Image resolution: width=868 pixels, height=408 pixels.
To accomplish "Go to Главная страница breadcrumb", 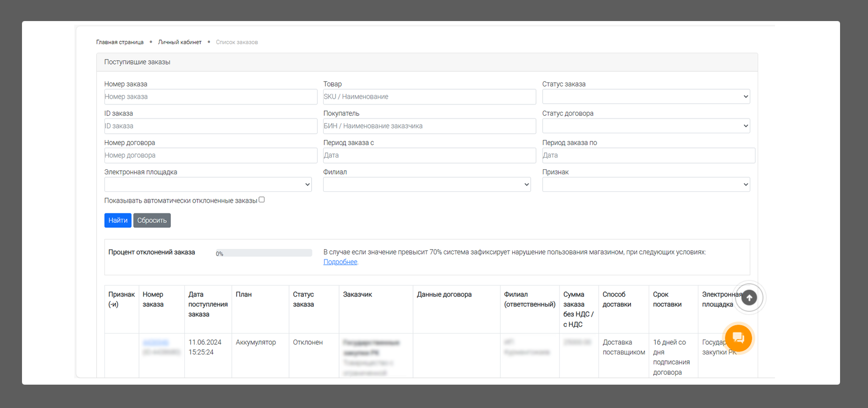I will tap(120, 42).
